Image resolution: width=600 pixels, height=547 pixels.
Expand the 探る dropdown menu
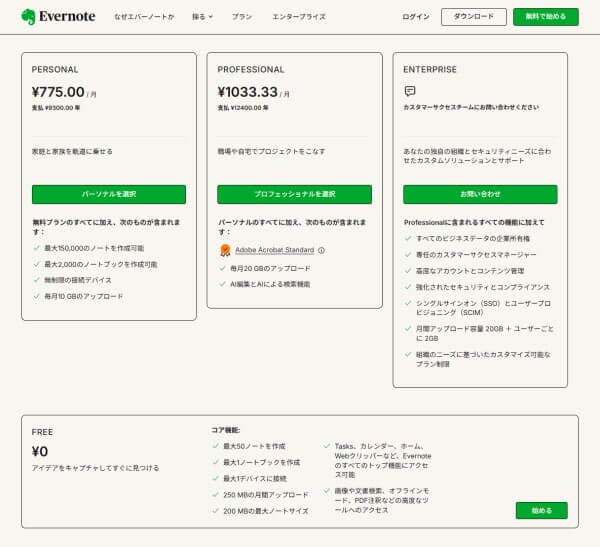click(203, 17)
